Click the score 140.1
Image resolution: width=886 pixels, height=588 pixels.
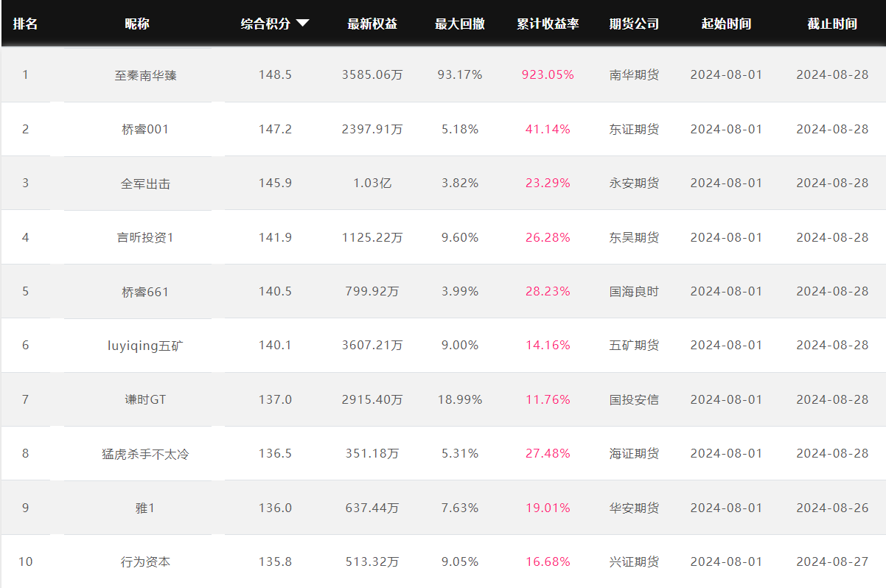pos(275,345)
